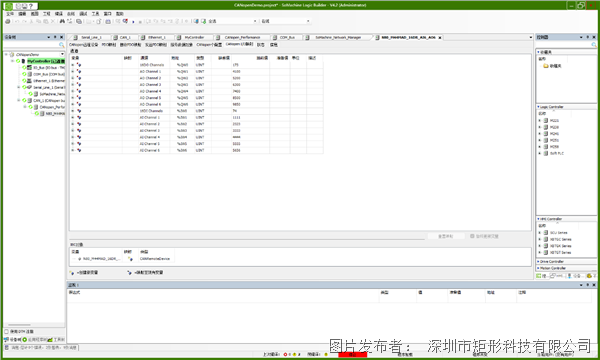Switch to the Serial_Line_1 editor tab

[90, 37]
